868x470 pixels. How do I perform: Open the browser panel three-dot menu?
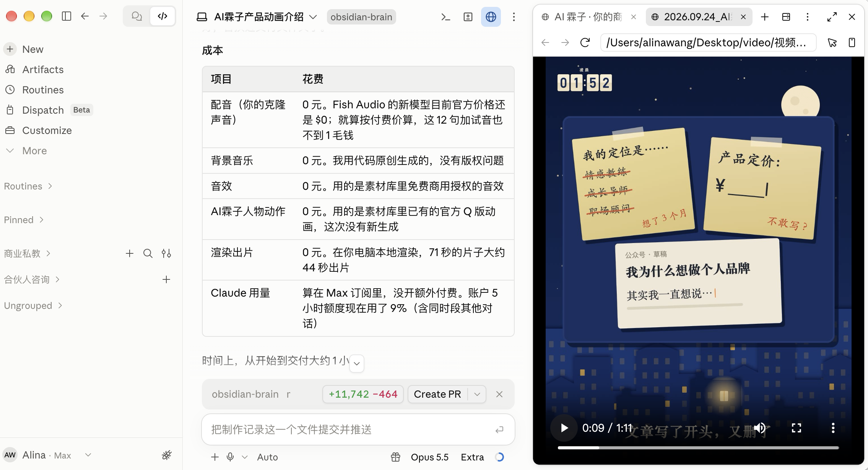coord(808,17)
